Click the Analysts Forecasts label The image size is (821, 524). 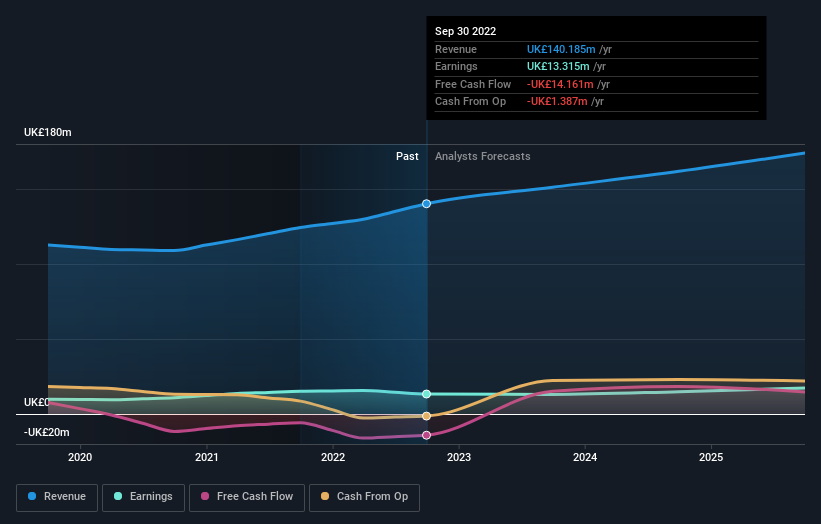pyautogui.click(x=482, y=157)
